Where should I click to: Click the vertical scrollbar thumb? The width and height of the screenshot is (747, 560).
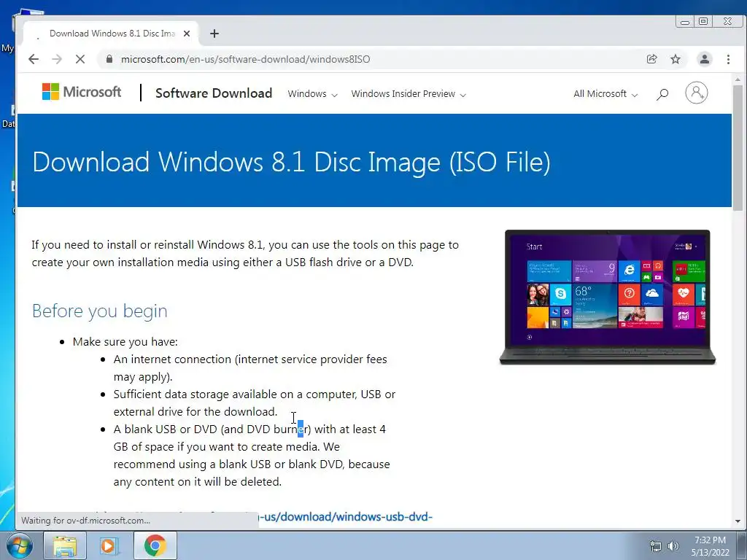pyautogui.click(x=738, y=147)
